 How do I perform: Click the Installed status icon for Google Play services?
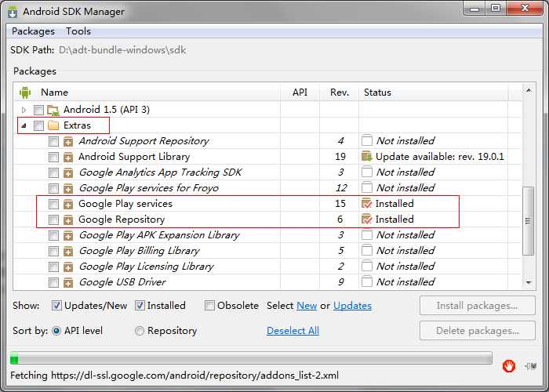(x=366, y=203)
